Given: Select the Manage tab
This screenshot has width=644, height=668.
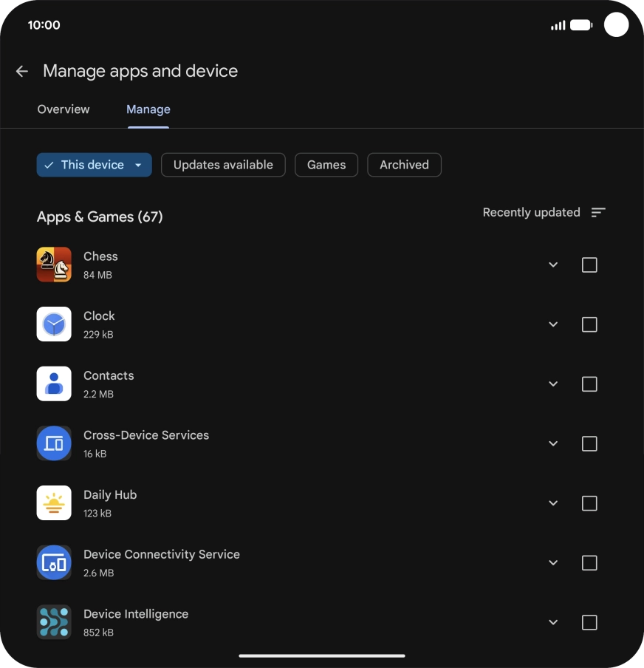Looking at the screenshot, I should coord(148,109).
